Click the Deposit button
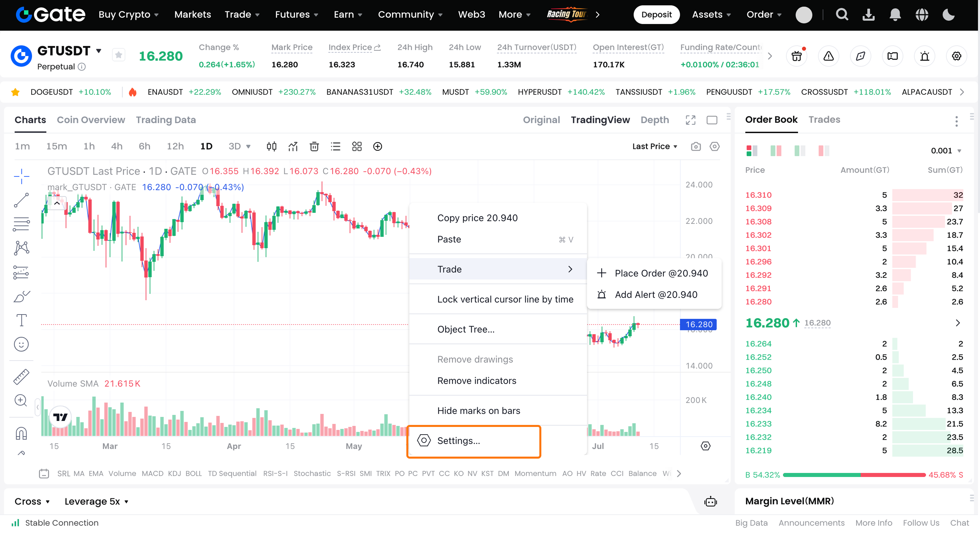Viewport: 980px width, 533px height. point(656,14)
